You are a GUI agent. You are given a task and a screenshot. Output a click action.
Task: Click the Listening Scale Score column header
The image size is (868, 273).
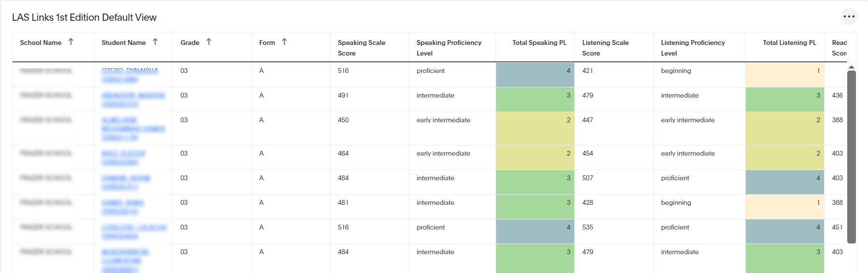[605, 47]
